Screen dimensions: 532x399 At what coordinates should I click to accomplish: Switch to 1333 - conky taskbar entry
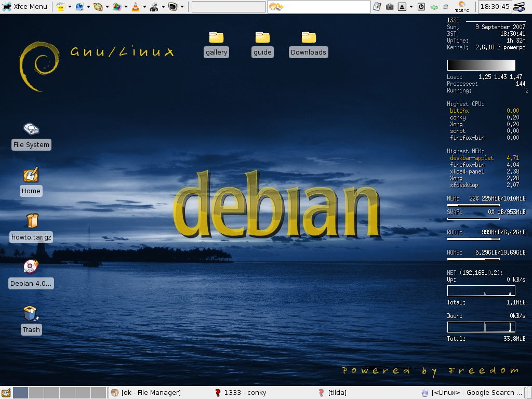(241, 393)
